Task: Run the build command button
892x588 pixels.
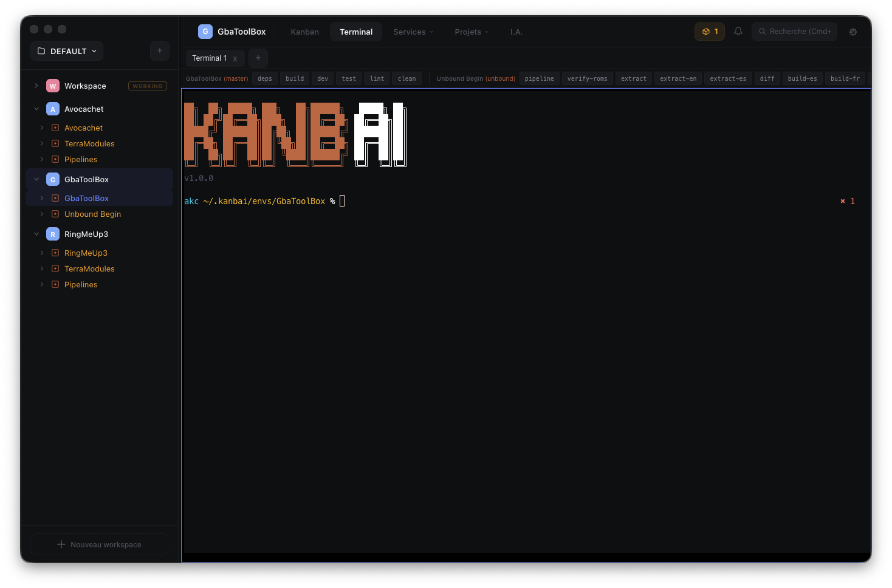Action: (295, 78)
